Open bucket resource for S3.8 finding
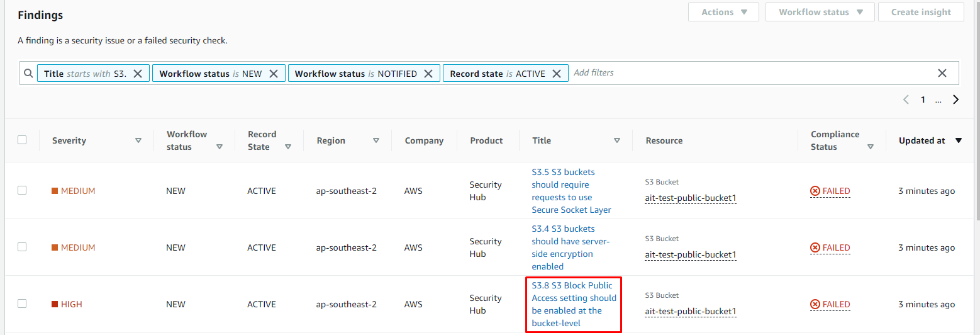980x335 pixels. 691,312
